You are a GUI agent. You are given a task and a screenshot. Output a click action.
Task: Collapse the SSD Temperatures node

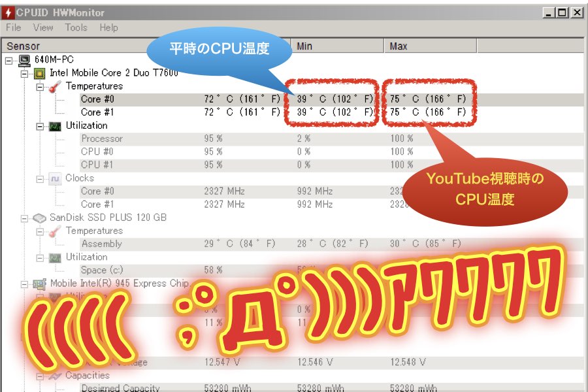[x=40, y=231]
